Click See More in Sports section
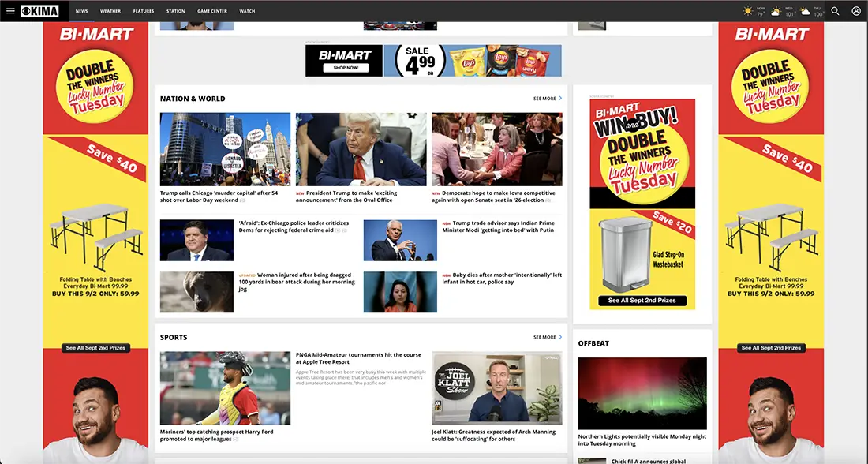The height and width of the screenshot is (464, 868). pyautogui.click(x=544, y=337)
